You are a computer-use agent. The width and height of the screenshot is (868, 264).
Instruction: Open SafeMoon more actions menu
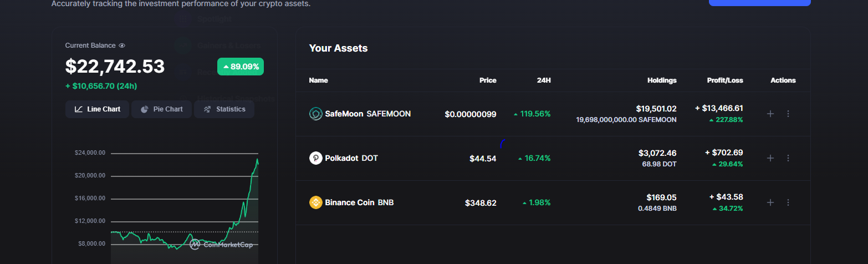click(x=788, y=114)
